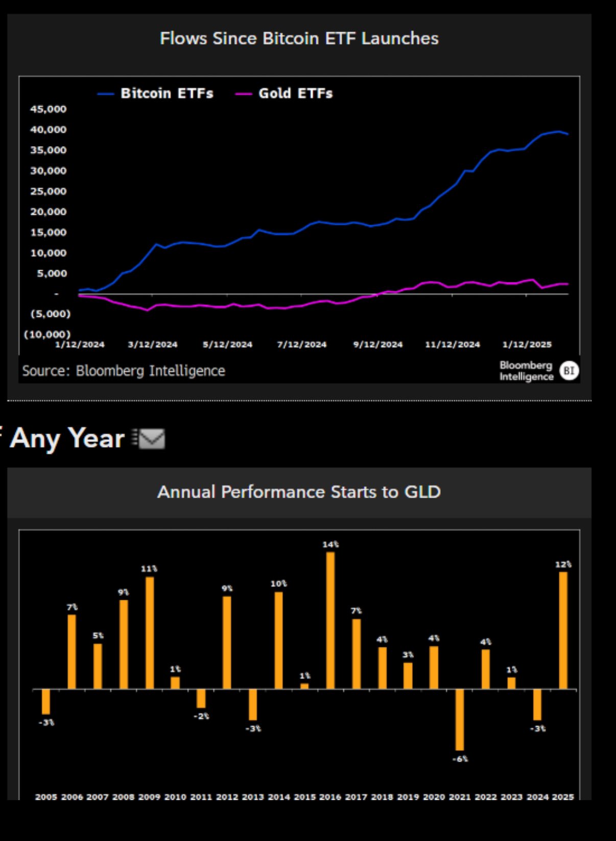This screenshot has width=616, height=841.
Task: Click the 7/12/2024 x-axis date label
Action: [x=302, y=344]
